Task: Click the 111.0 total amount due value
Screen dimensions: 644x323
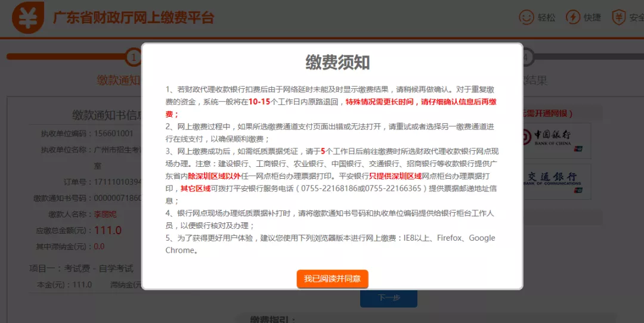Action: 108,230
